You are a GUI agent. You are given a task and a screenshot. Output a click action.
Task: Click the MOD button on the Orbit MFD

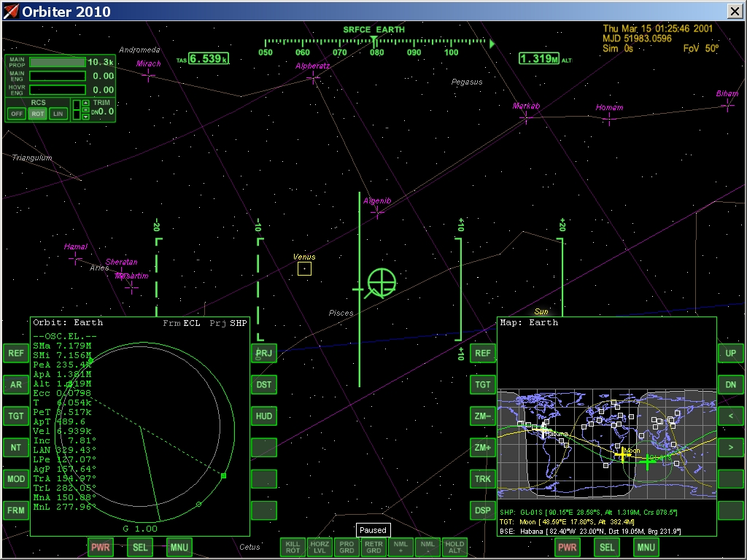16,478
